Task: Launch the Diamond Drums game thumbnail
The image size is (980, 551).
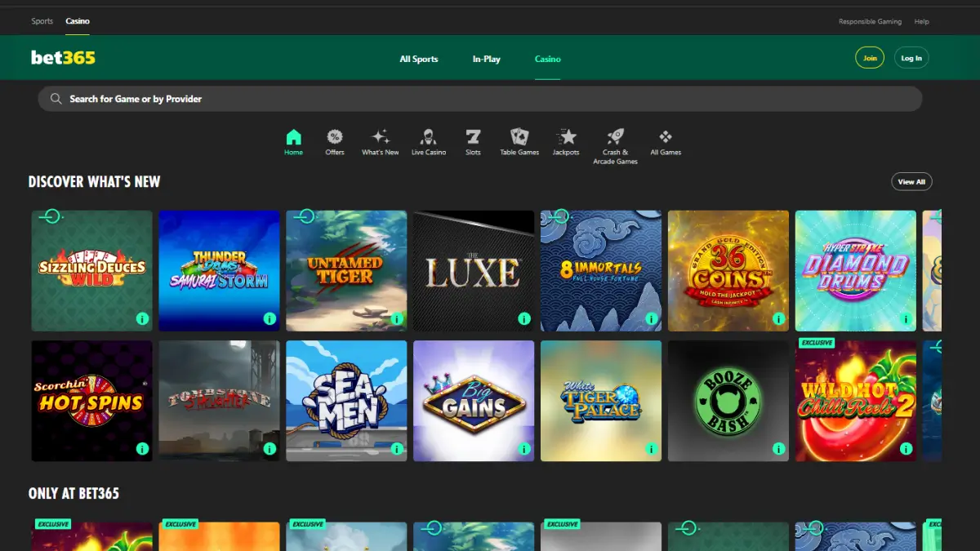Action: (x=856, y=270)
